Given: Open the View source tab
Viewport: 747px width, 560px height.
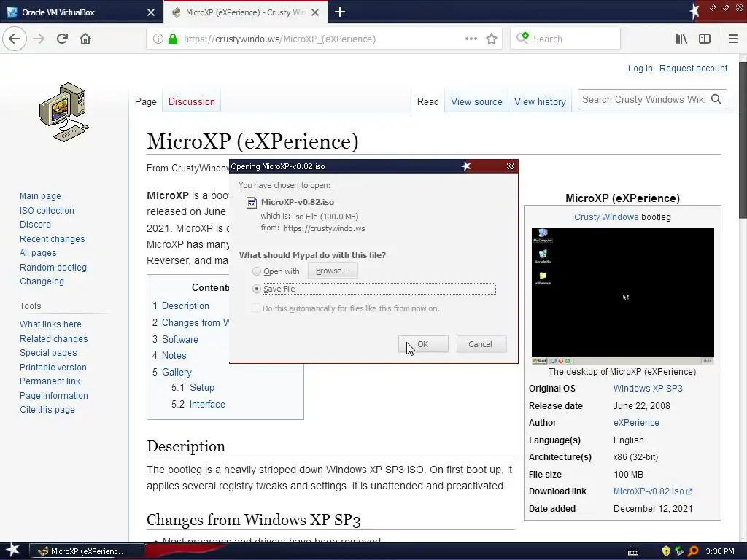Looking at the screenshot, I should pos(476,101).
